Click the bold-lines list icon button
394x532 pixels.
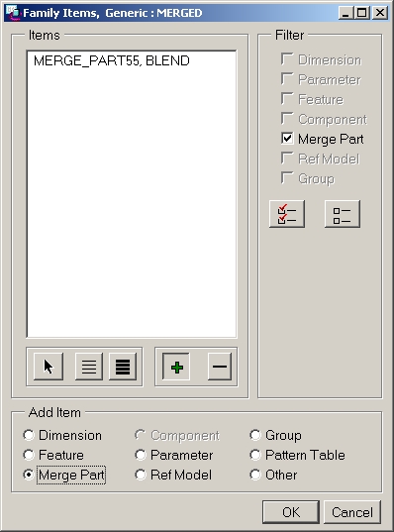123,367
